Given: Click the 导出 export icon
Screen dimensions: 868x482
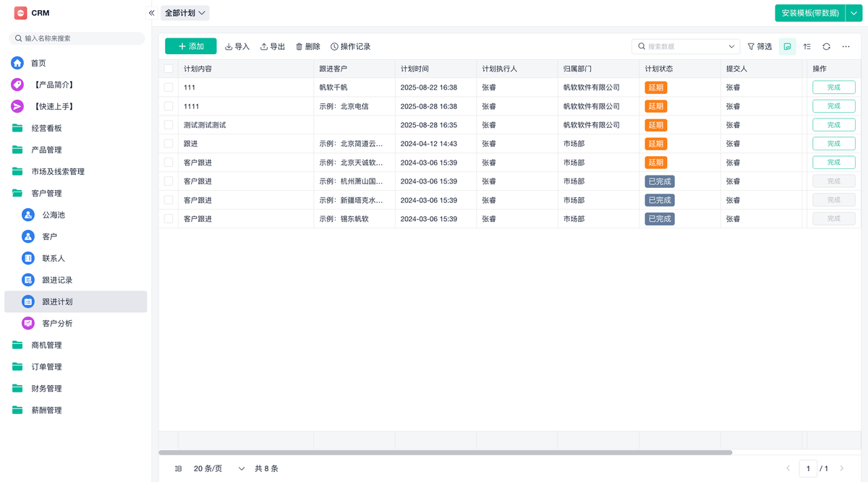Looking at the screenshot, I should (264, 46).
